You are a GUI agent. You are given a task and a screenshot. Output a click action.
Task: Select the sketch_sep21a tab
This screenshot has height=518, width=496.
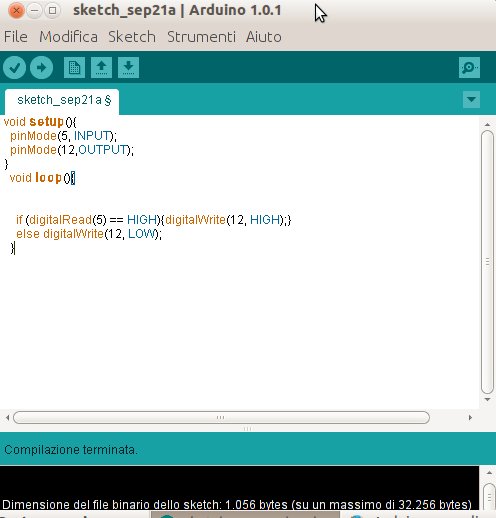pos(62,101)
